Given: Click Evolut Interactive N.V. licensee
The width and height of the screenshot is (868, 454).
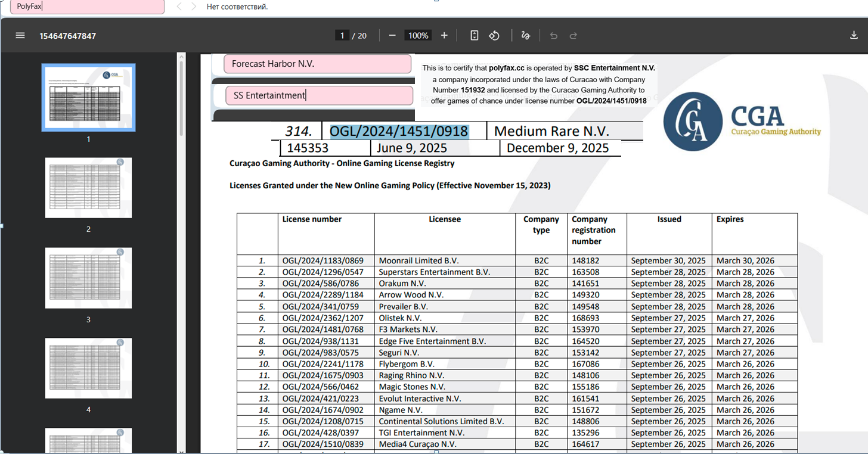Looking at the screenshot, I should click(420, 399).
